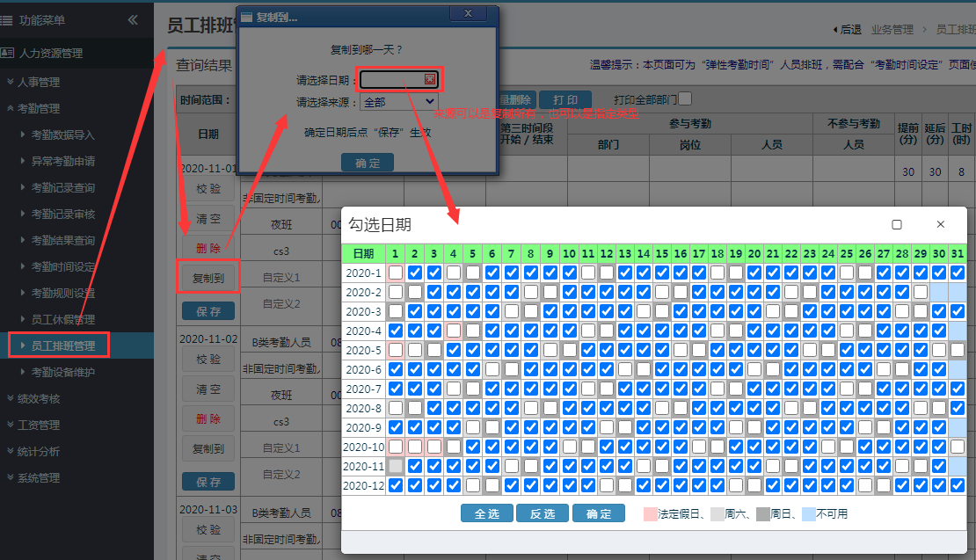Image resolution: width=976 pixels, height=560 pixels.
Task: Click the light blue 不可用 legend swatch
Action: pos(809,514)
